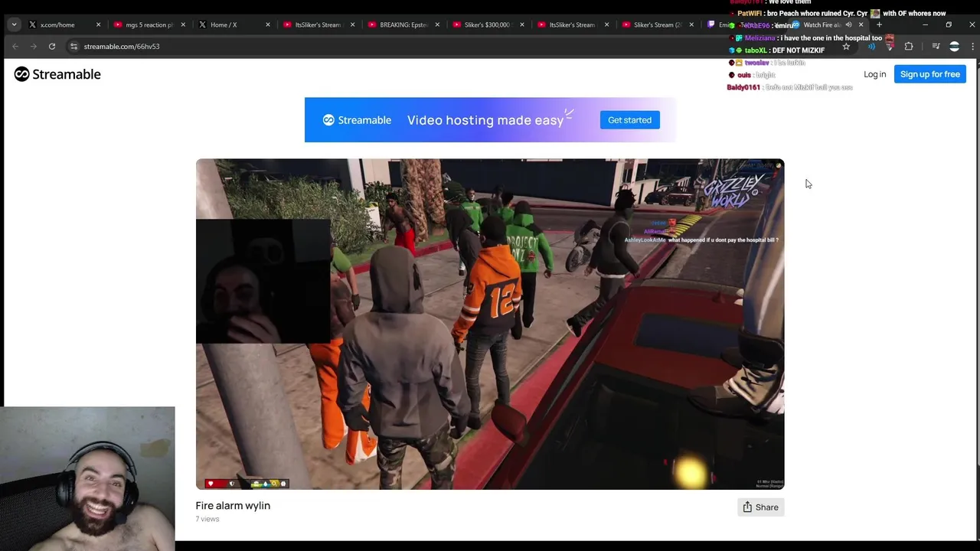This screenshot has height=551, width=980.
Task: Mute the Watch Fire alarm tab audio
Action: tap(848, 24)
